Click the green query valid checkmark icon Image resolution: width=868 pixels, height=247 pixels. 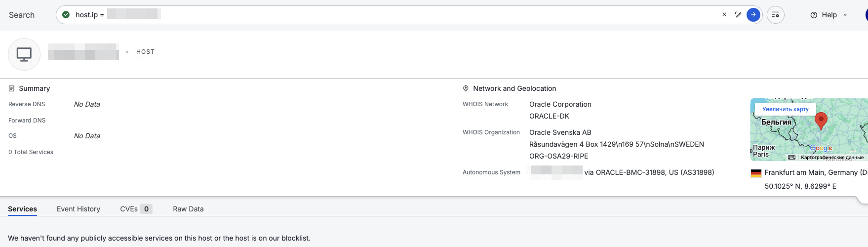coord(66,15)
